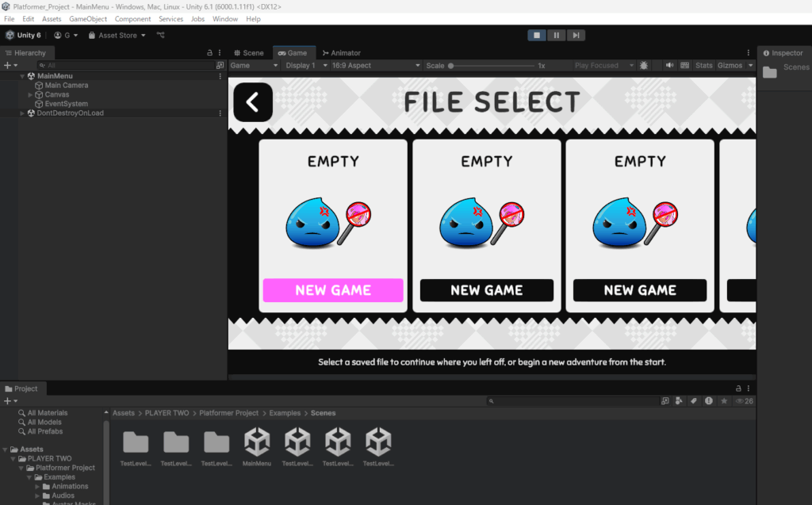Open the Edit menu
This screenshot has height=505, width=812.
pyautogui.click(x=28, y=19)
